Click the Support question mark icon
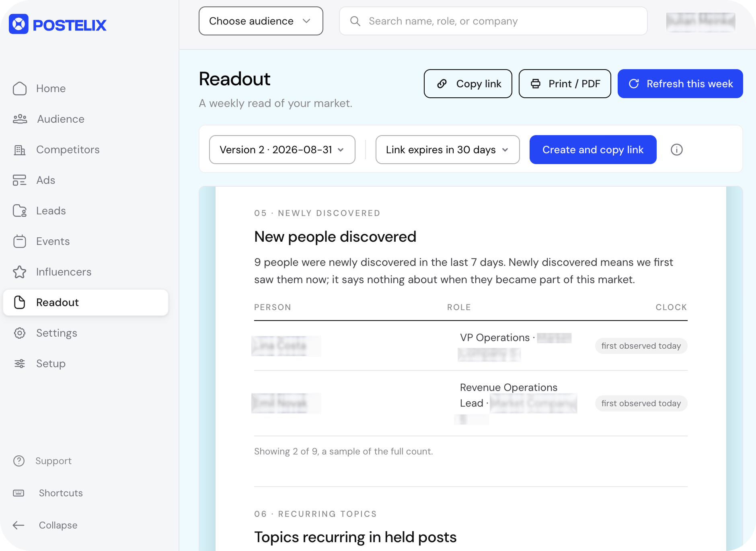The image size is (756, 551). [19, 461]
